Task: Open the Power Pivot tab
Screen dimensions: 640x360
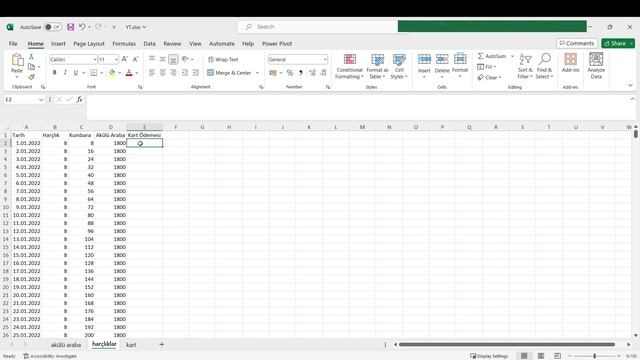Action: (x=277, y=44)
